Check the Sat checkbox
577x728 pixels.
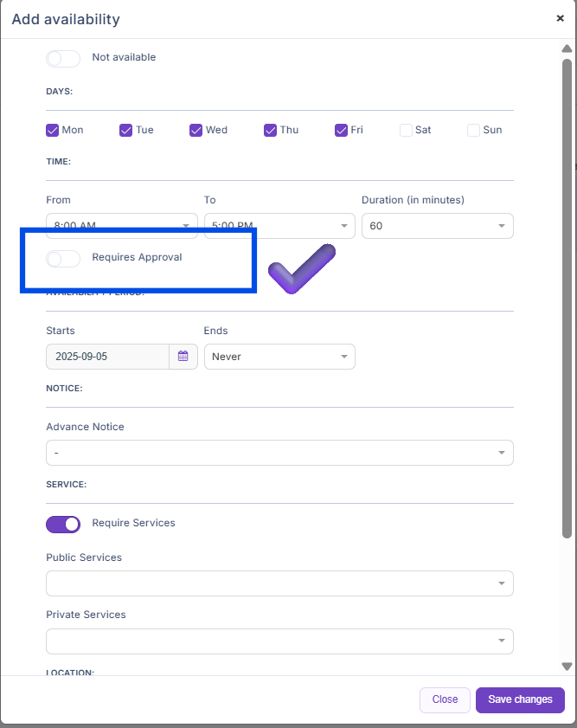pyautogui.click(x=406, y=130)
